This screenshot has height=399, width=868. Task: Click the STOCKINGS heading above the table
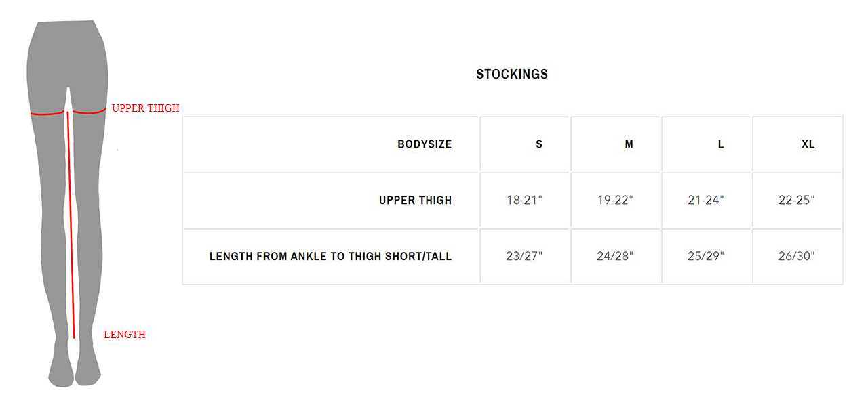point(511,75)
